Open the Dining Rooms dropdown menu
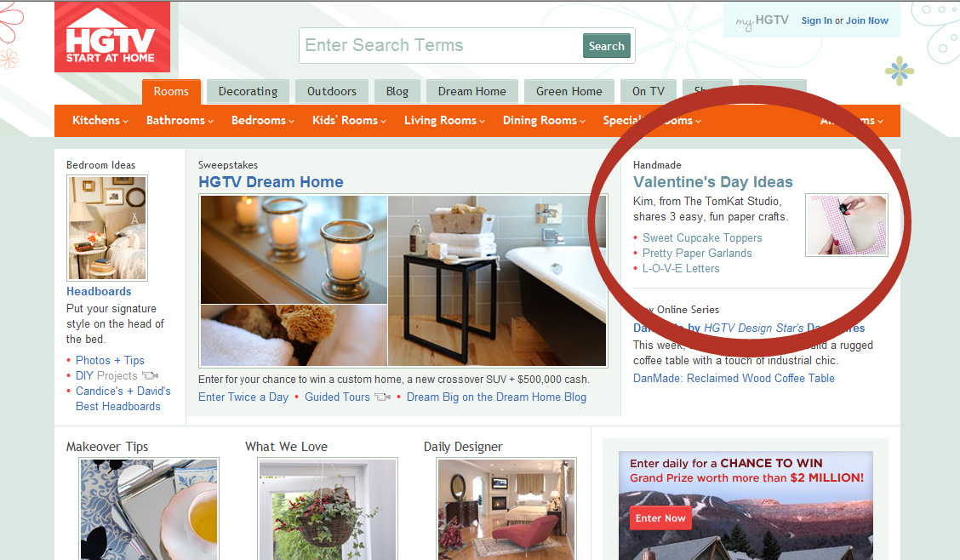Viewport: 960px width, 560px height. [545, 121]
